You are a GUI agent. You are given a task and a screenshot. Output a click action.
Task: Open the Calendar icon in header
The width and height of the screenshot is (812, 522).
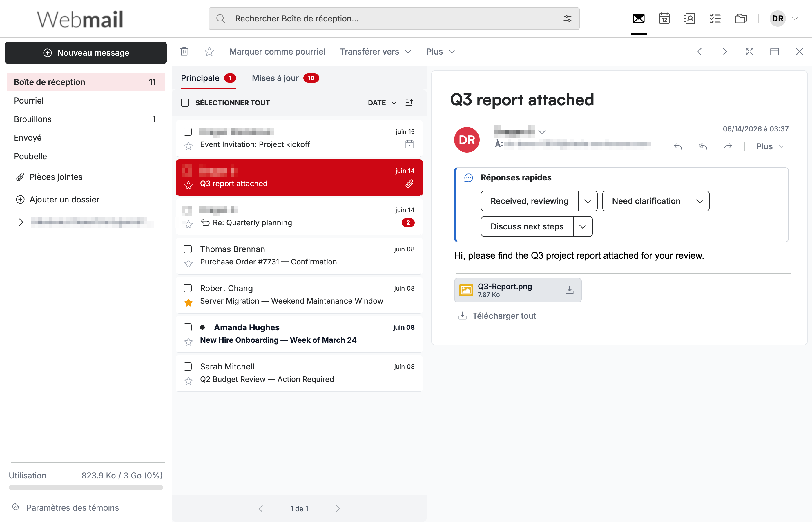coord(664,19)
